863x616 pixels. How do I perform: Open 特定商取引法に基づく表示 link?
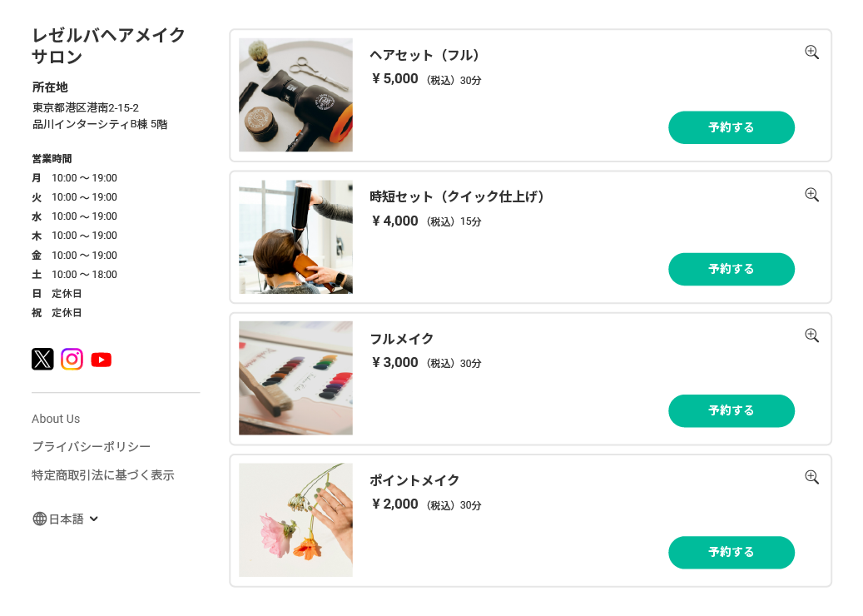point(102,475)
